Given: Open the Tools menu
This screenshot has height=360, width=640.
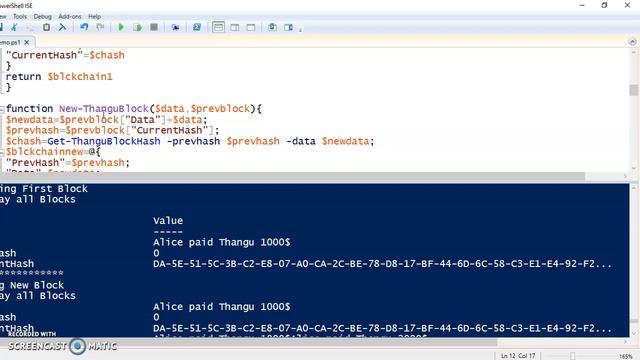Looking at the screenshot, I should [x=20, y=16].
